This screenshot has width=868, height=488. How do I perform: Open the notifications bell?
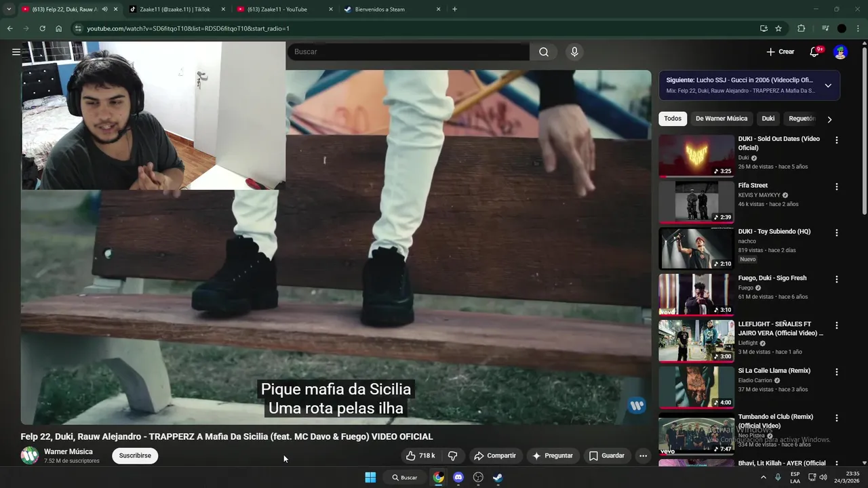[x=816, y=52]
